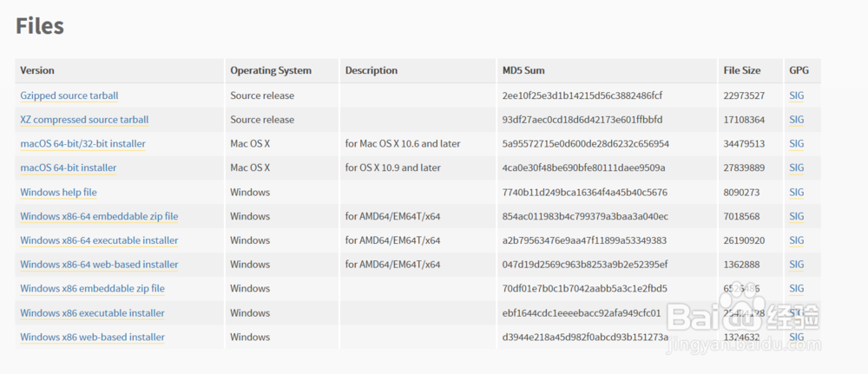Open SIG for macOS 64-bit/32-bit installer
This screenshot has height=374, width=868.
pyautogui.click(x=797, y=144)
